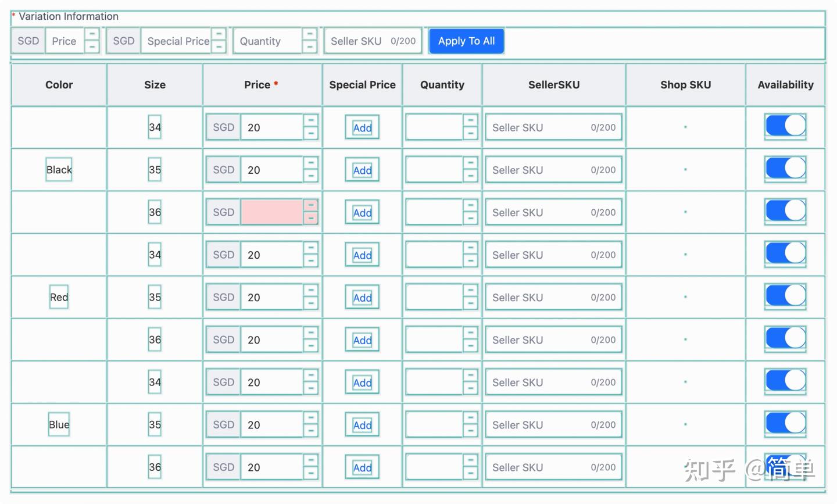This screenshot has width=837, height=504.
Task: Toggle availability for Black size 35
Action: click(785, 168)
